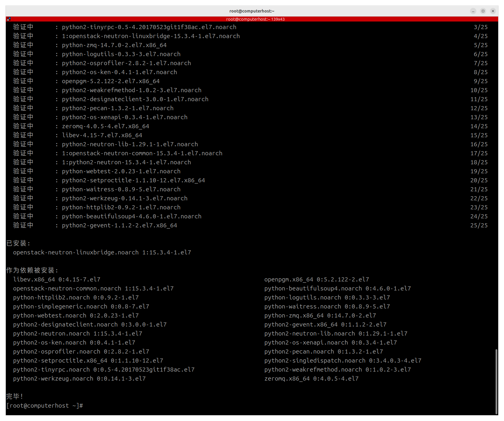The height and width of the screenshot is (421, 504).
Task: Click the '[root@computerhost ~]#' shell prompt
Action: 45,406
